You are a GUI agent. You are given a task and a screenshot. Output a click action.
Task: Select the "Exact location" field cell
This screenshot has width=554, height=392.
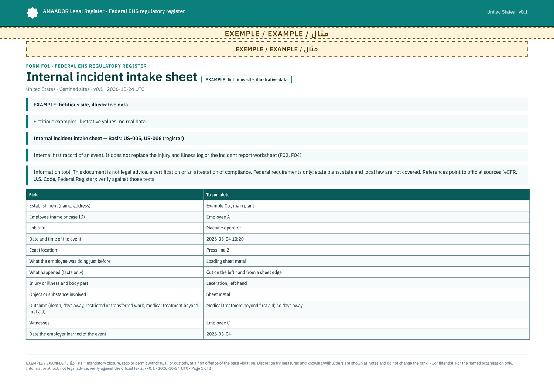(114, 250)
